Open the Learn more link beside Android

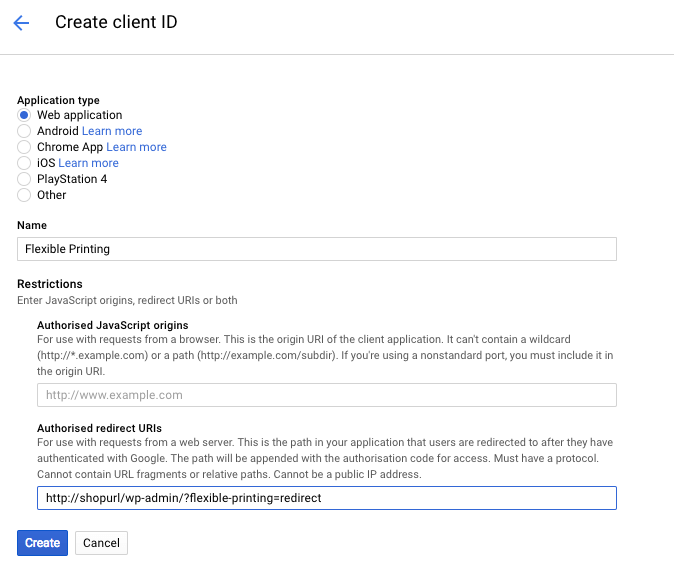[112, 131]
